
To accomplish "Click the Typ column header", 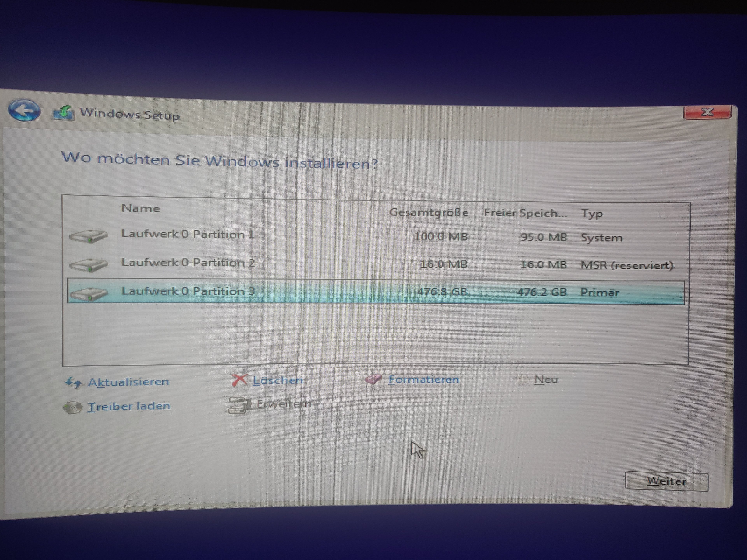I will click(592, 214).
